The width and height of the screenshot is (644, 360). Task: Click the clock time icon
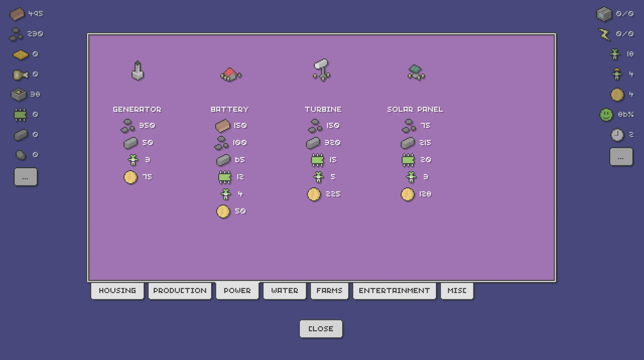tap(617, 135)
